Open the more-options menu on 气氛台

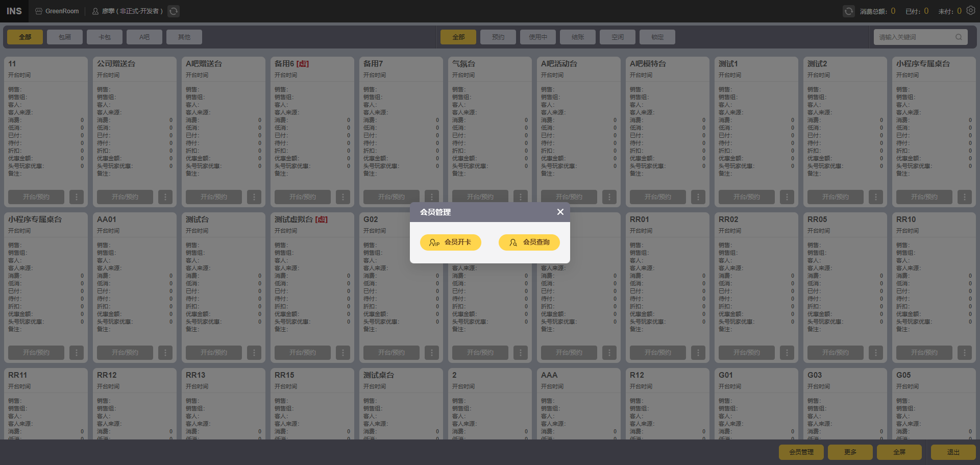coord(521,197)
